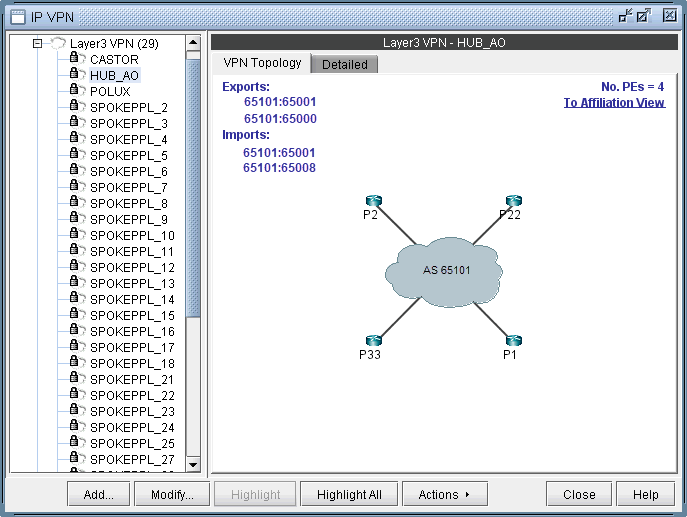This screenshot has width=687, height=517.
Task: Collapse the Layer3 VPN tree node
Action: coord(37,44)
